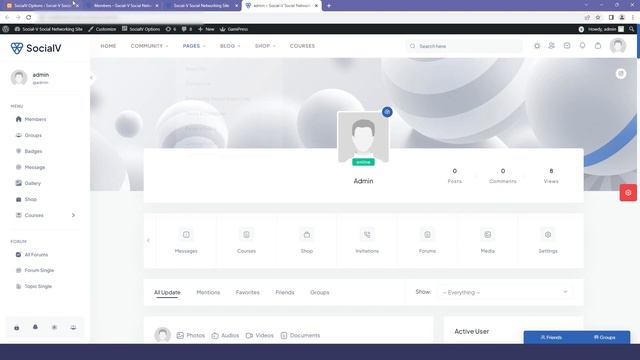Image resolution: width=640 pixels, height=360 pixels.
Task: Open the Groups chat bar tab
Action: point(604,338)
